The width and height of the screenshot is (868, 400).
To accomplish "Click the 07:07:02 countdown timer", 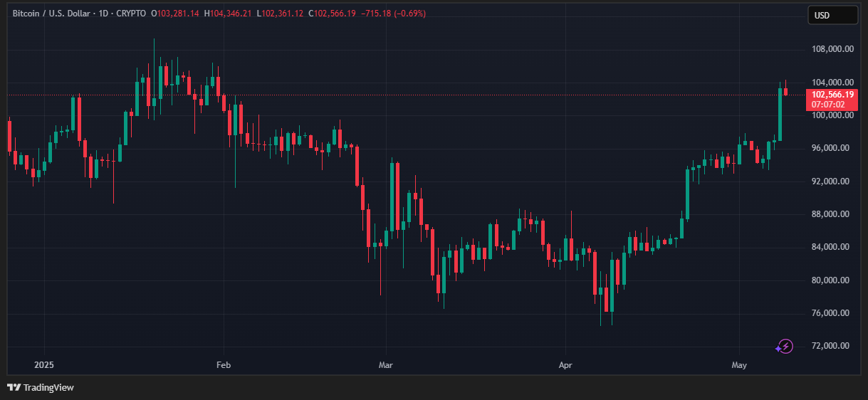I will (832, 105).
